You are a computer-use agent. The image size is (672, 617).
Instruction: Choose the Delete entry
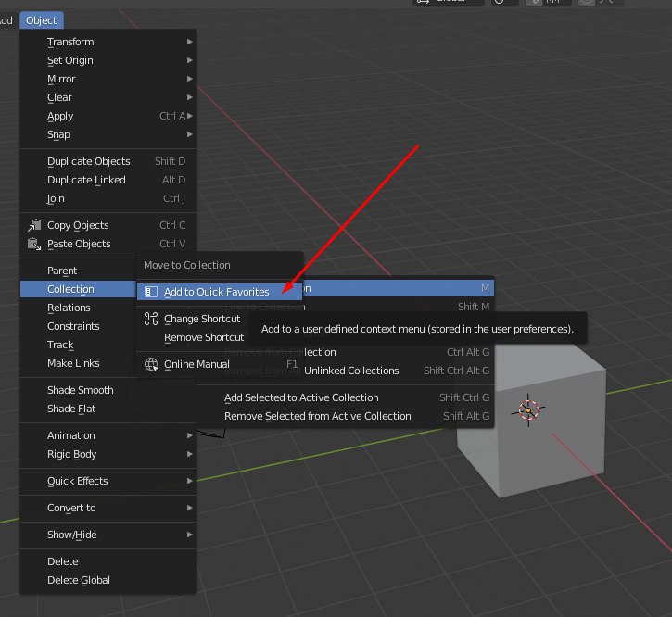pyautogui.click(x=108, y=561)
